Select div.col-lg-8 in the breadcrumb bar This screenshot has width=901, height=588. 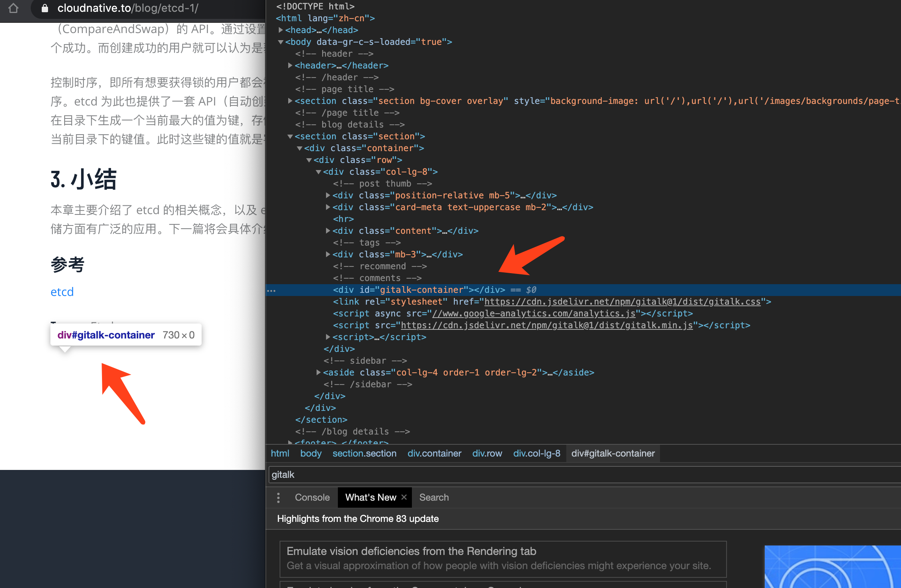coord(537,453)
